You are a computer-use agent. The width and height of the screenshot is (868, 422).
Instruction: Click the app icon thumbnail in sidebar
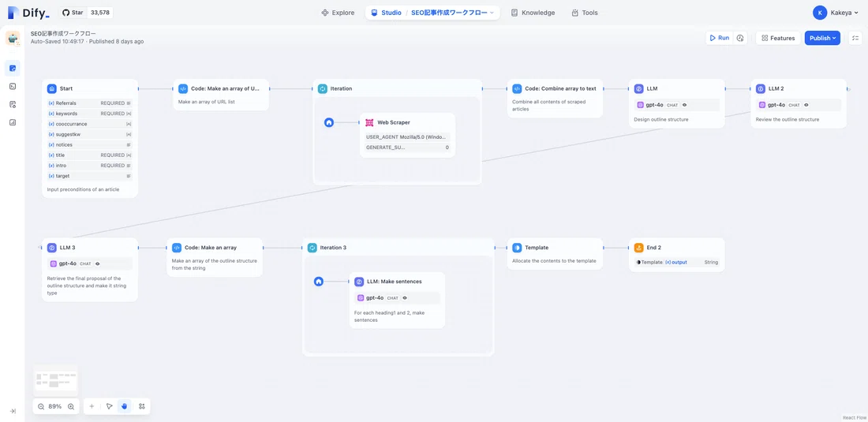13,38
